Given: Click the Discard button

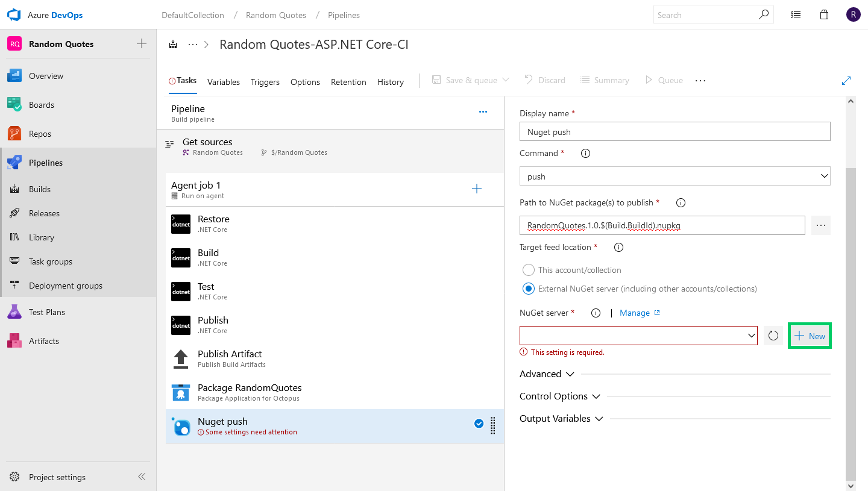Looking at the screenshot, I should [x=545, y=80].
